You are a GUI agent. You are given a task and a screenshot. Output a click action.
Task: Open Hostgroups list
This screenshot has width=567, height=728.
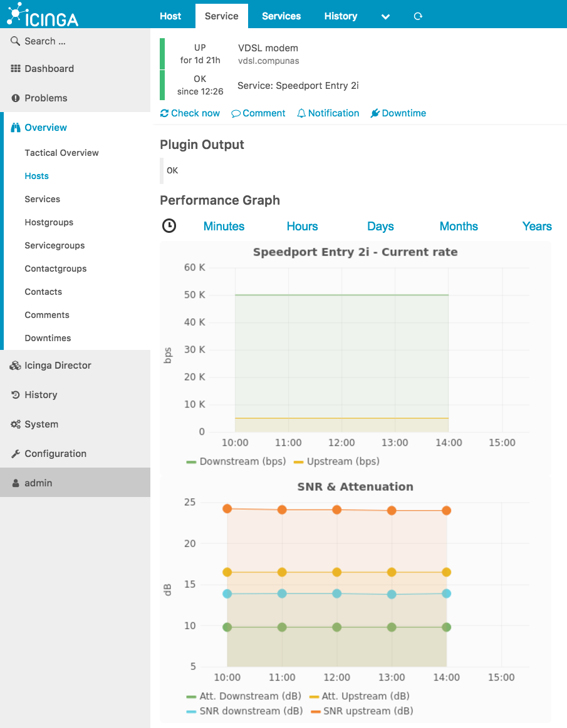click(x=49, y=222)
